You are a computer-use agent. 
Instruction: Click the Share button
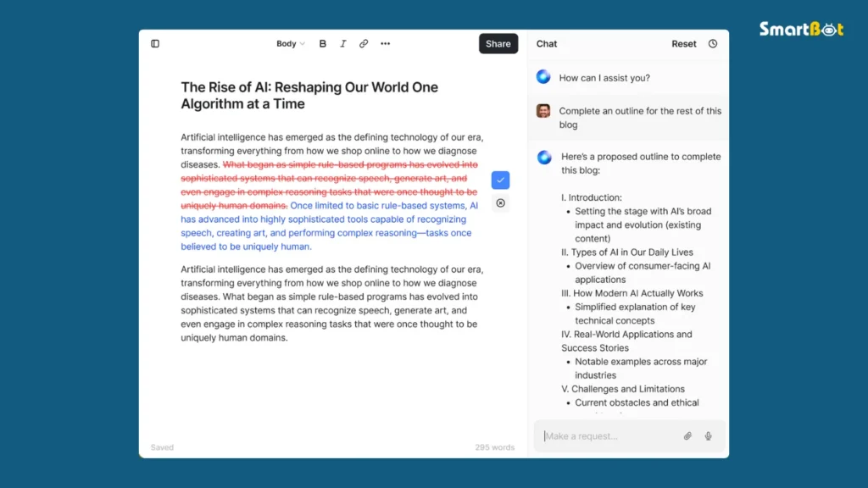click(x=498, y=44)
